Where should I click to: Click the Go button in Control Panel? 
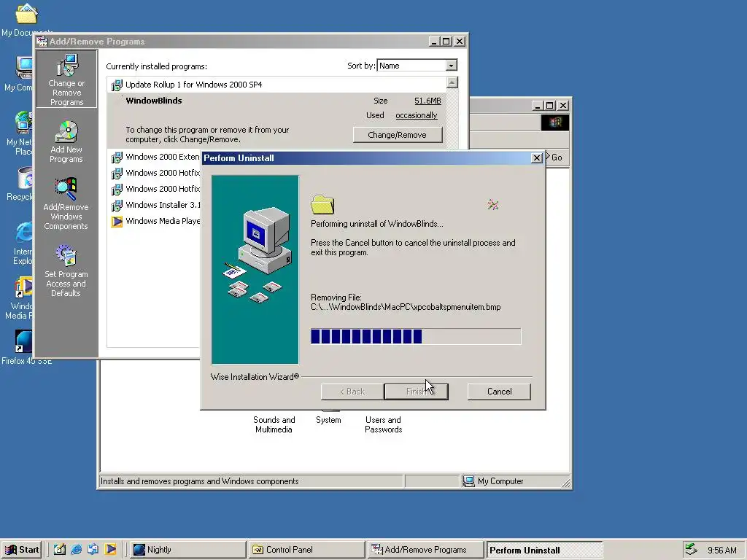(x=555, y=157)
